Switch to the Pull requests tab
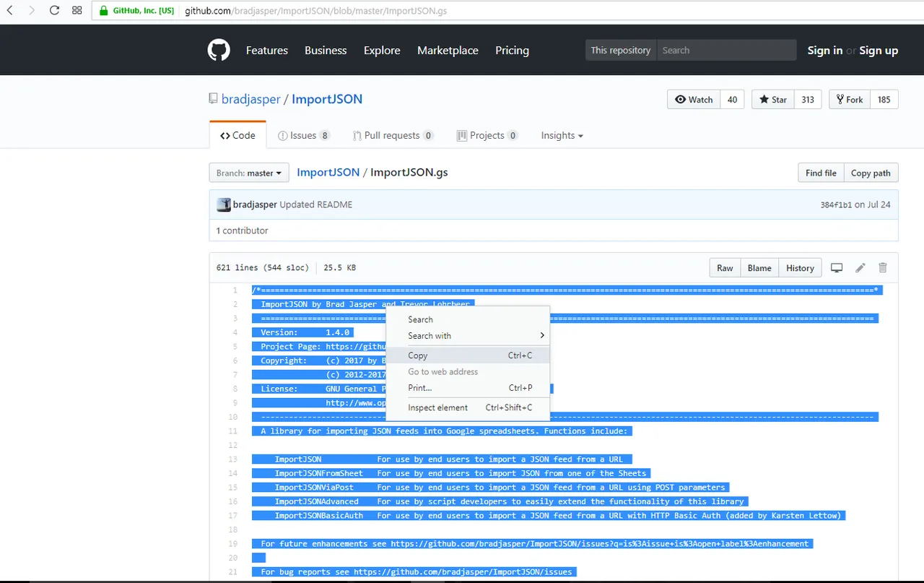 (x=393, y=135)
